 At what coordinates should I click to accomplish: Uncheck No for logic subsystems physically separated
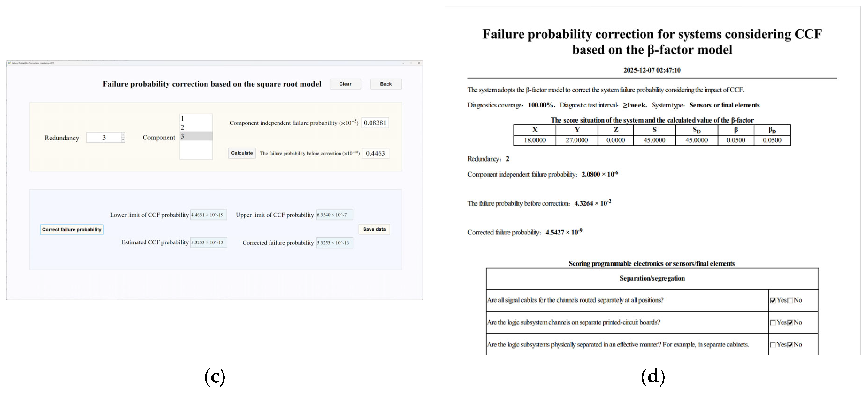coord(790,345)
